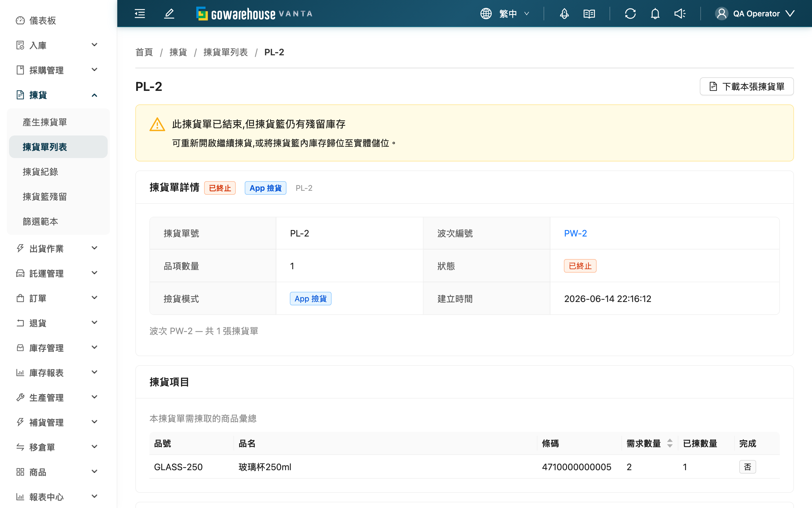This screenshot has height=508, width=812.
Task: Expand the 採購管理 menu chevron
Action: (95, 69)
